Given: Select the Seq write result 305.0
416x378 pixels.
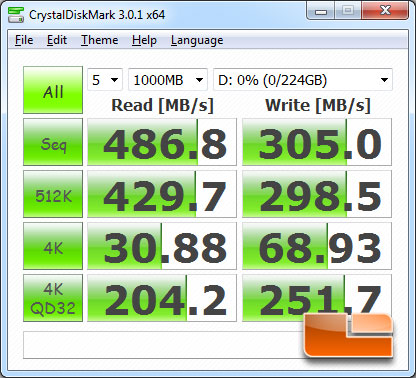Looking at the screenshot, I should point(317,142).
